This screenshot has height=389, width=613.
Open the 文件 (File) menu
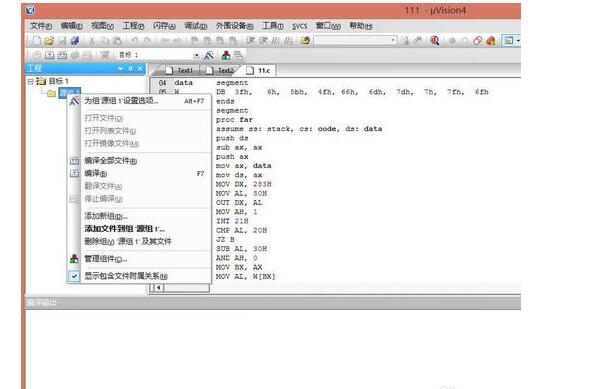click(x=41, y=26)
